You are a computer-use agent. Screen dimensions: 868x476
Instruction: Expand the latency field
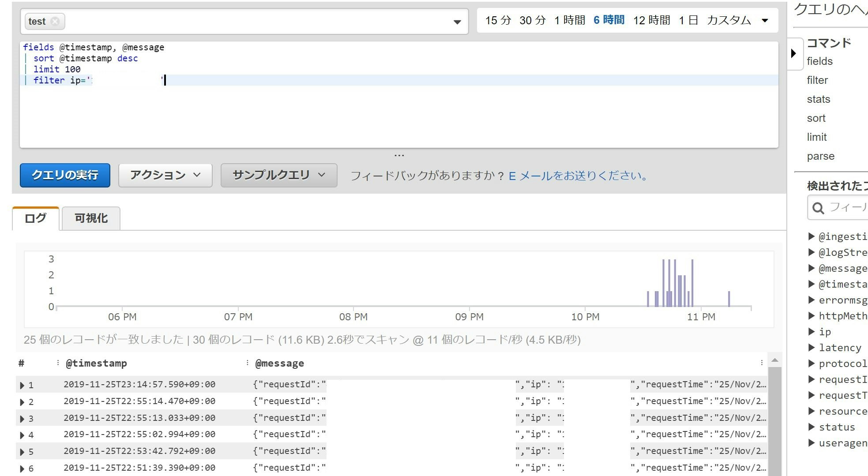[811, 348]
